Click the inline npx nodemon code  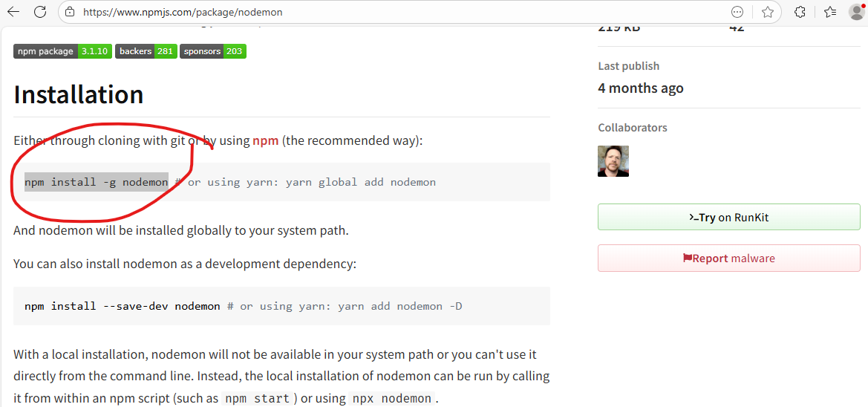pyautogui.click(x=391, y=399)
